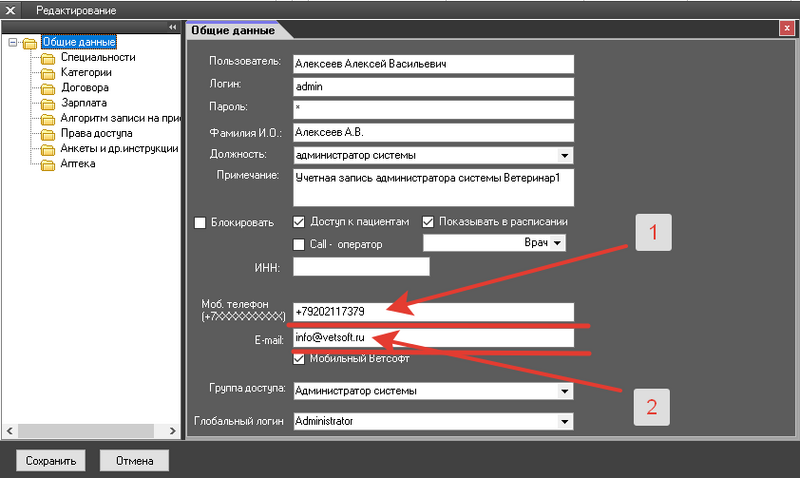Open Зарплата in the tree
800x478 pixels.
(x=84, y=103)
